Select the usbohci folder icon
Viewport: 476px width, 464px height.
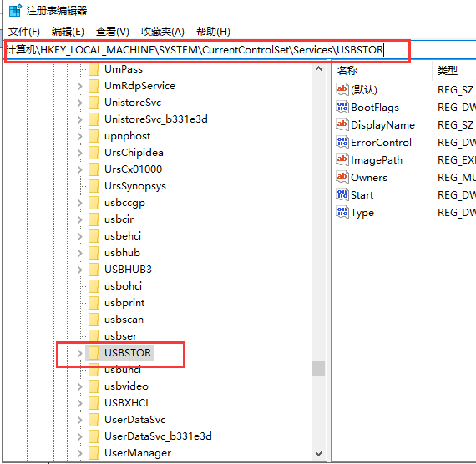(94, 286)
